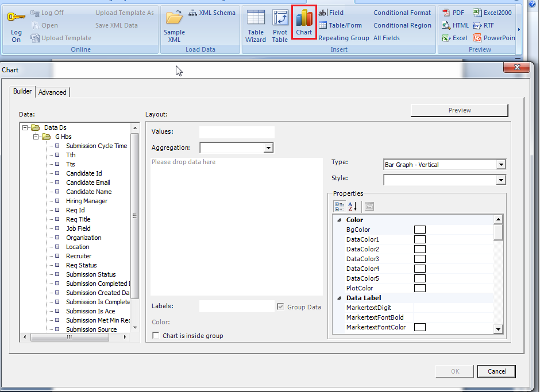
Task: Switch to the Advanced tab
Action: [52, 92]
